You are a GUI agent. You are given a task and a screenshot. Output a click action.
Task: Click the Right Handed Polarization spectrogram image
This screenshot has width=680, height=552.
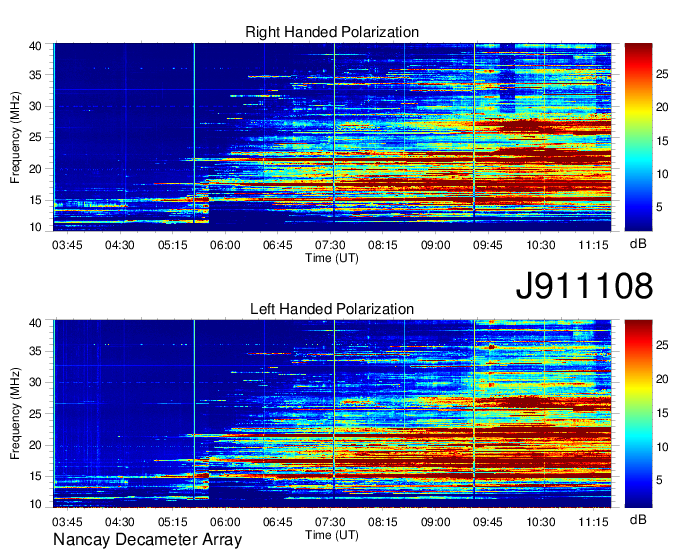[332, 137]
